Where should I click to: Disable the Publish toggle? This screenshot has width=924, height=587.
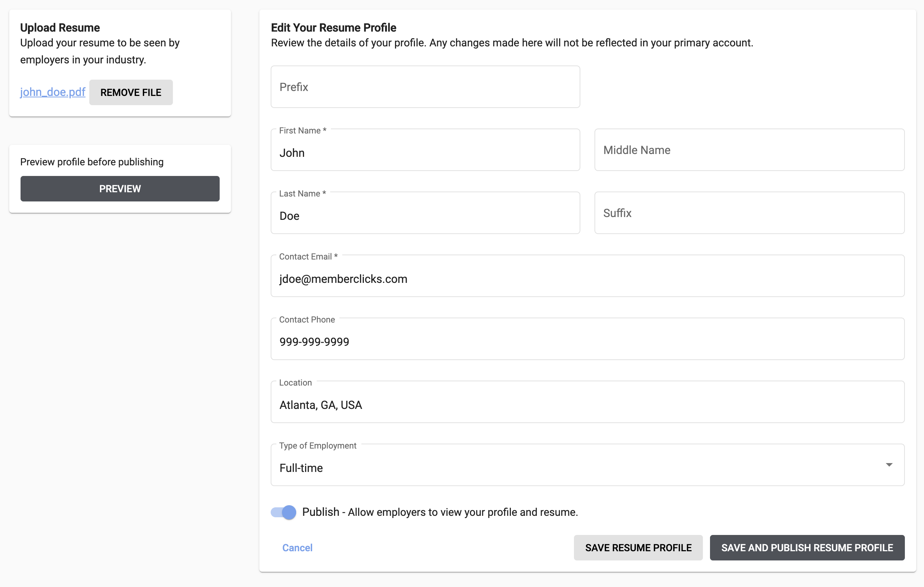283,512
